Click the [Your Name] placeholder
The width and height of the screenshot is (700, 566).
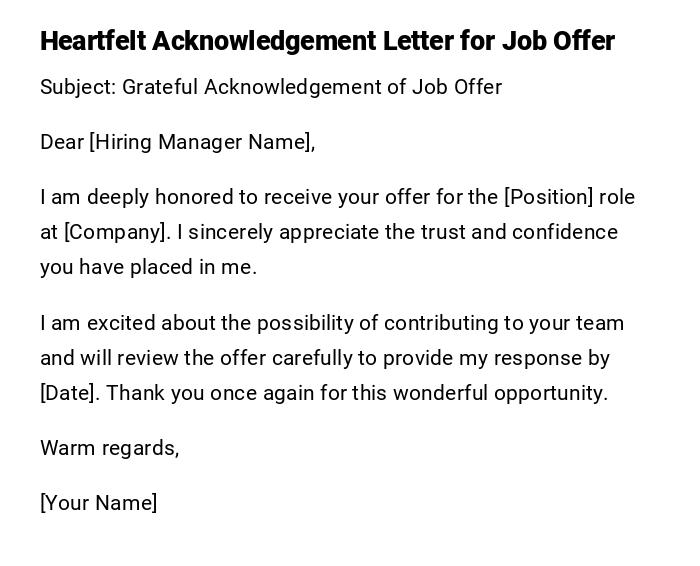click(x=98, y=503)
